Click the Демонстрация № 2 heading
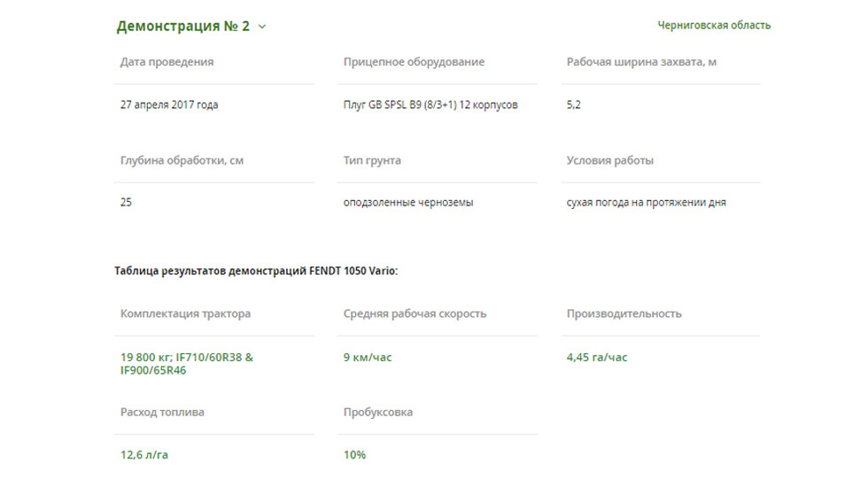Screen dimensions: 868x487 click(183, 26)
